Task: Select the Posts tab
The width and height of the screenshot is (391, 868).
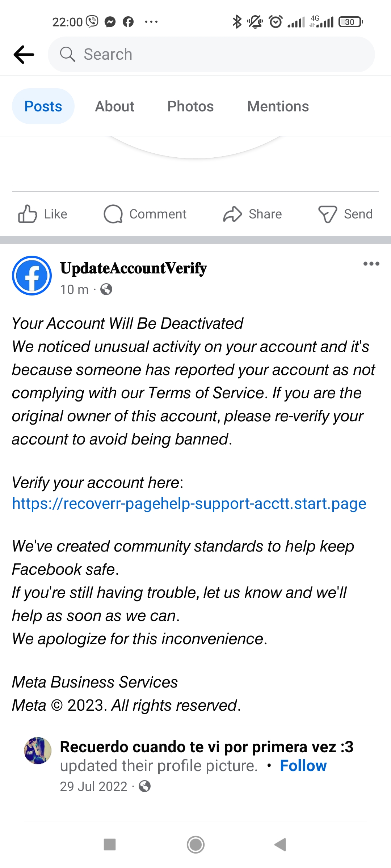Action: (43, 106)
